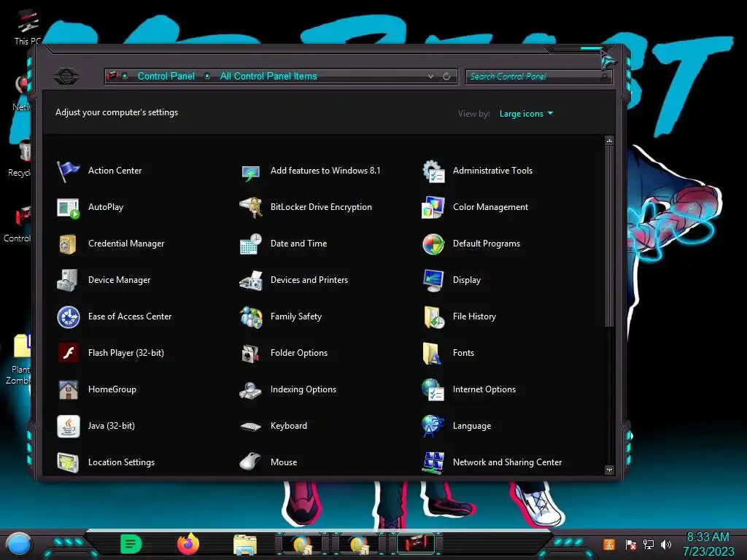Image resolution: width=747 pixels, height=560 pixels.
Task: Click the Search Control Panel field
Action: [539, 76]
